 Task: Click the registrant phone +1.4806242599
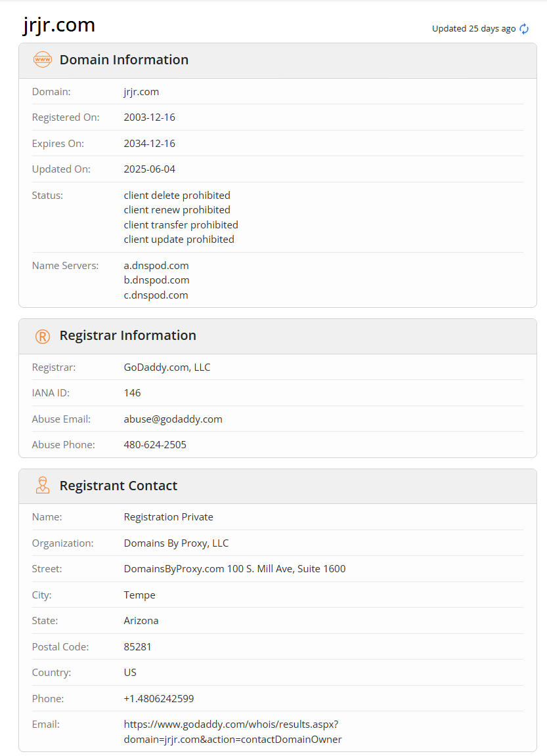(x=159, y=698)
